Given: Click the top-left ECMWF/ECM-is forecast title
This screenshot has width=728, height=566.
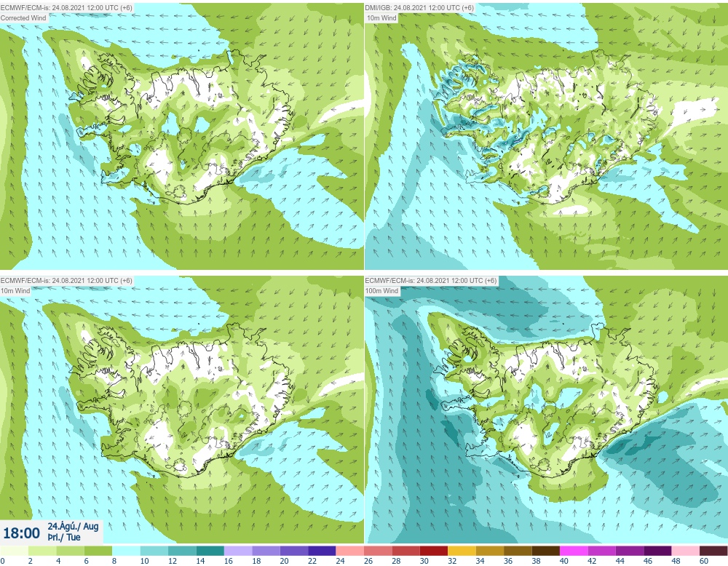Looking at the screenshot, I should point(66,7).
